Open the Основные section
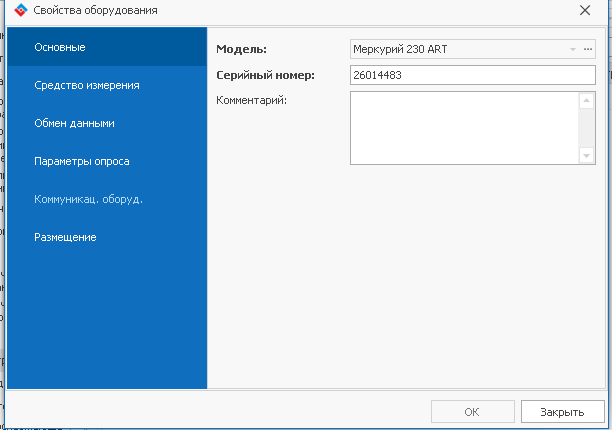Viewport: 612px width, 430px height. click(107, 47)
